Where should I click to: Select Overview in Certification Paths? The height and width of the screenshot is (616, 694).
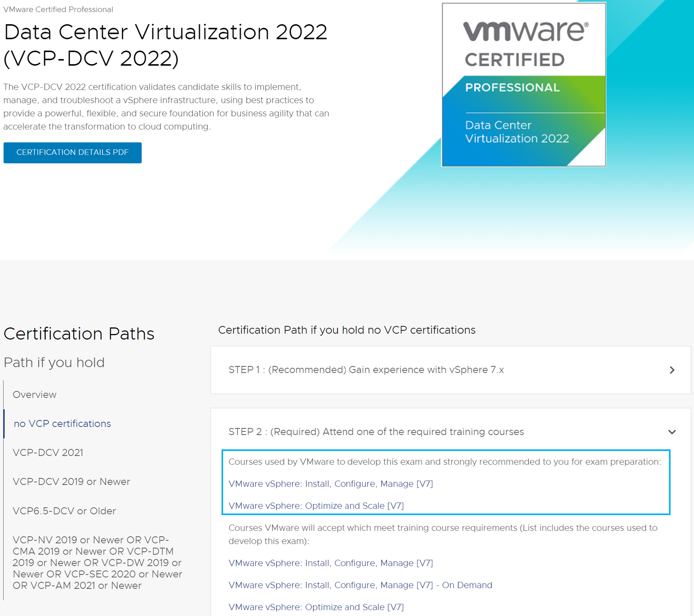point(34,395)
